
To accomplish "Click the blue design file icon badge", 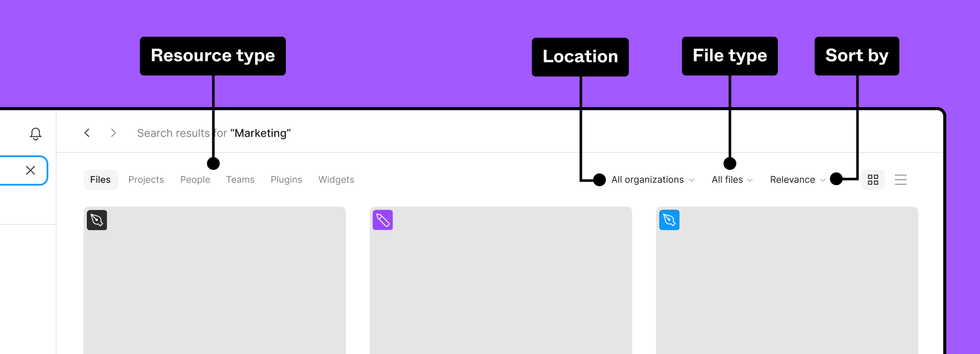I will [669, 220].
